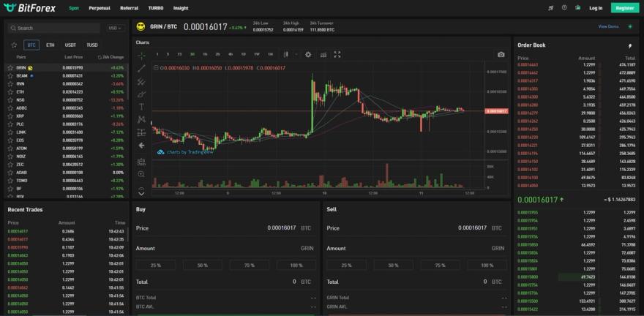This screenshot has width=644, height=316.
Task: Click the back arrow in chart toolbar
Action: (142, 146)
